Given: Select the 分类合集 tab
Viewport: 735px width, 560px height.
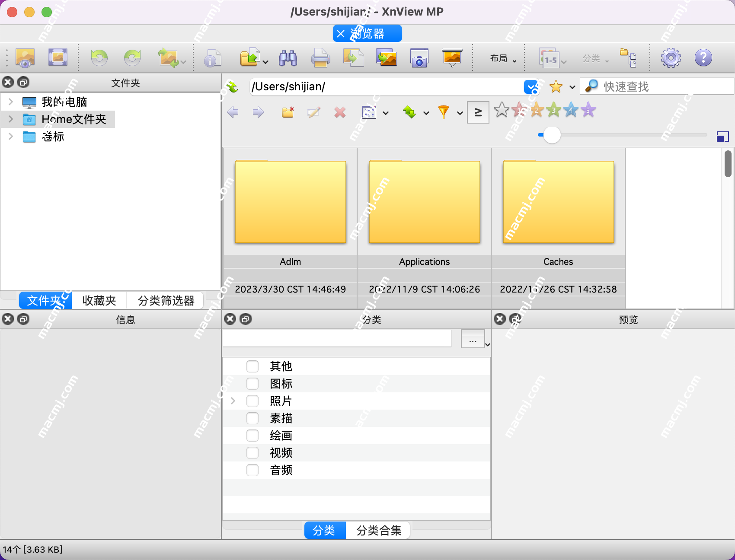Looking at the screenshot, I should click(379, 530).
